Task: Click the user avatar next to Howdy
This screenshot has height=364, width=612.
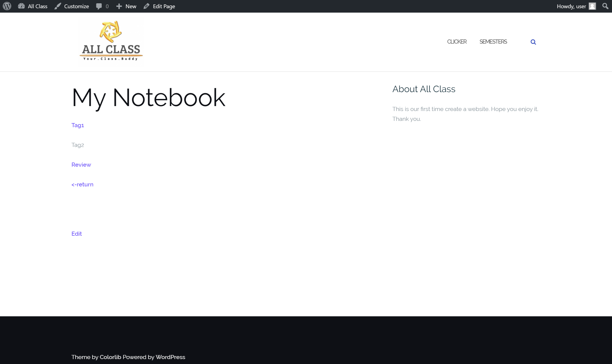Action: (x=592, y=6)
